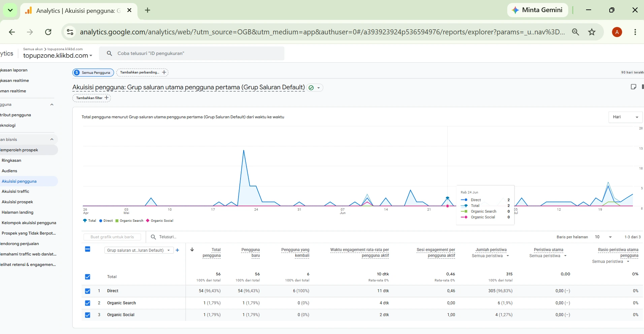Click Tambahkan filter button
644x334 pixels.
pyautogui.click(x=92, y=98)
